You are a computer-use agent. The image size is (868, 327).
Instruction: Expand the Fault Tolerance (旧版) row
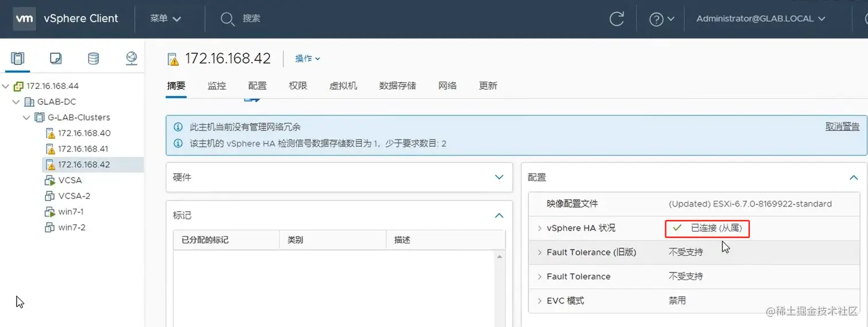(x=540, y=252)
